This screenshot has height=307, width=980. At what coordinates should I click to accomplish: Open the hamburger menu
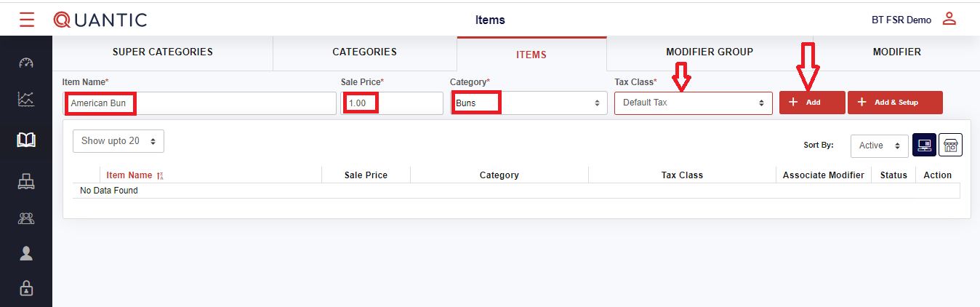tap(27, 20)
